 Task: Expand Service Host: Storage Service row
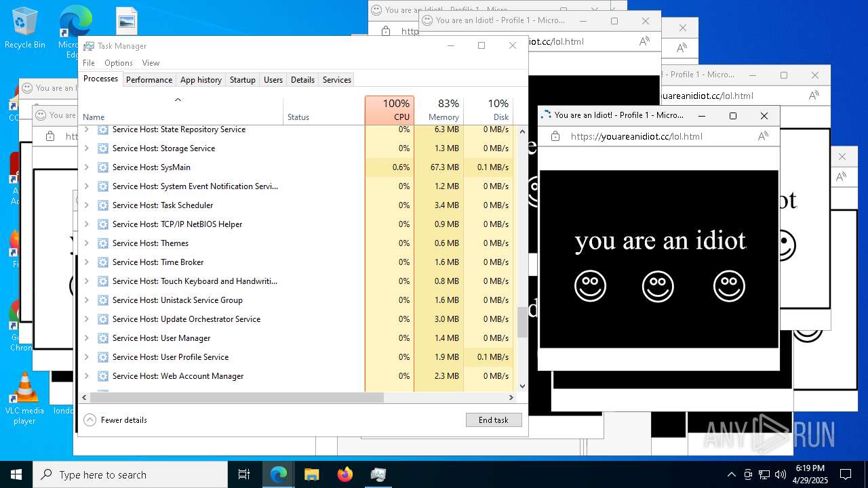(x=86, y=148)
